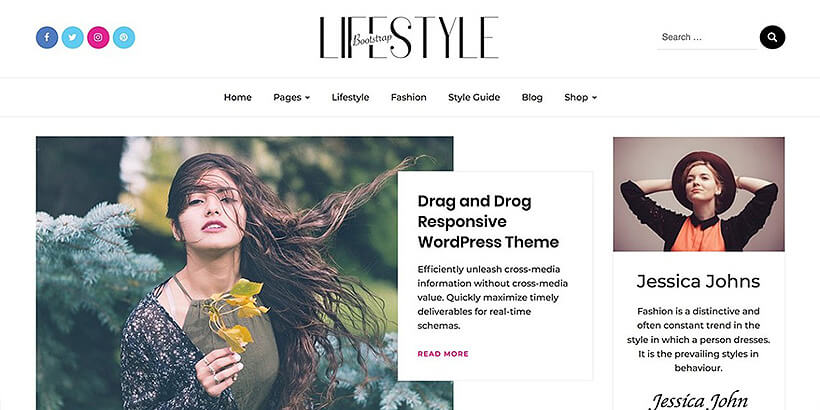
Task: Open the pink Instagram social icon
Action: click(98, 38)
